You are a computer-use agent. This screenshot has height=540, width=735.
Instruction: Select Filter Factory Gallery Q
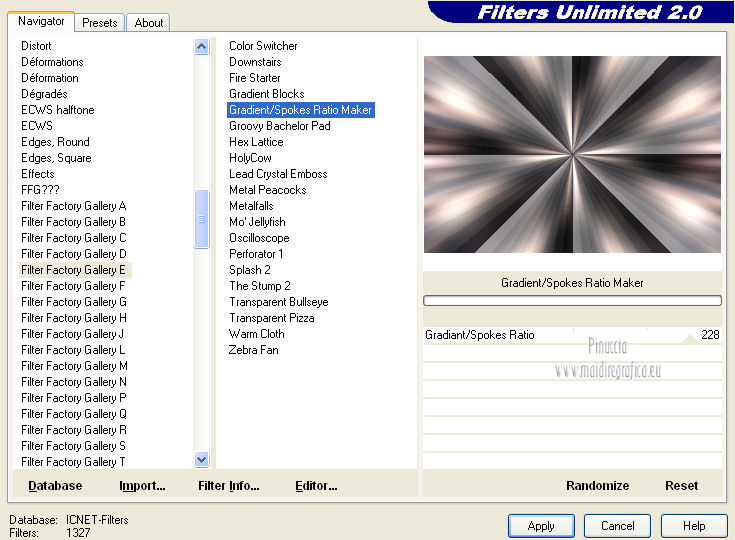pos(74,414)
